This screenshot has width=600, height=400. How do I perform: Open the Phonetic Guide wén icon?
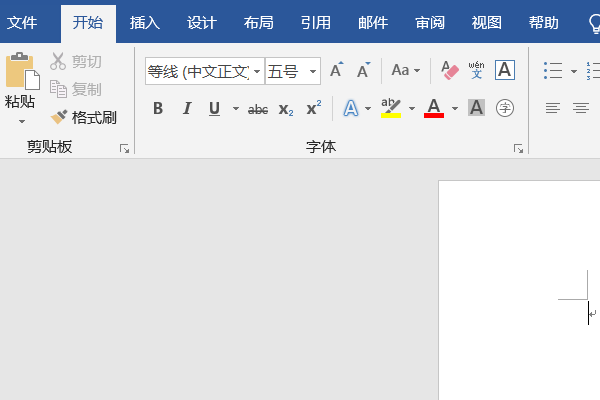(x=476, y=70)
